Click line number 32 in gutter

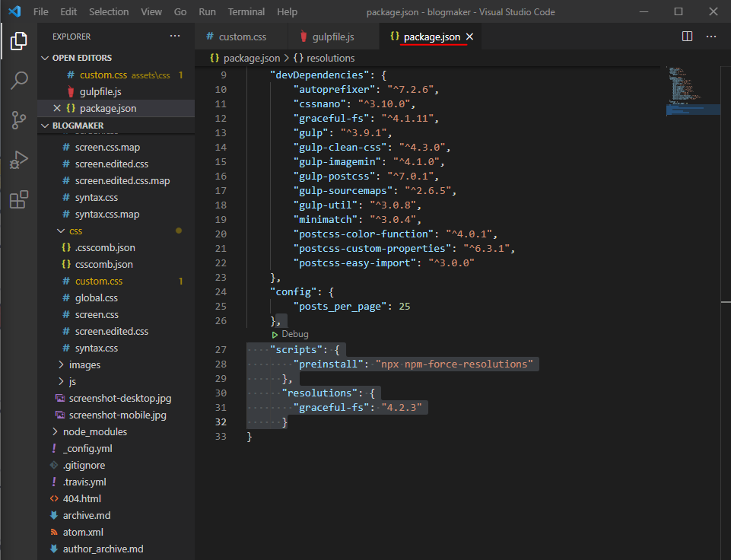click(x=221, y=422)
